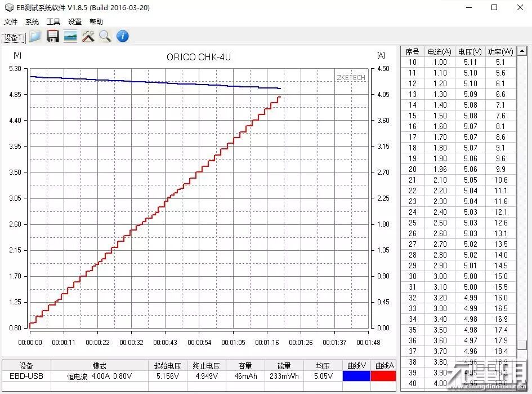This screenshot has height=394, width=532.
Task: Click current value 1.96 in row 20
Action: (440, 169)
